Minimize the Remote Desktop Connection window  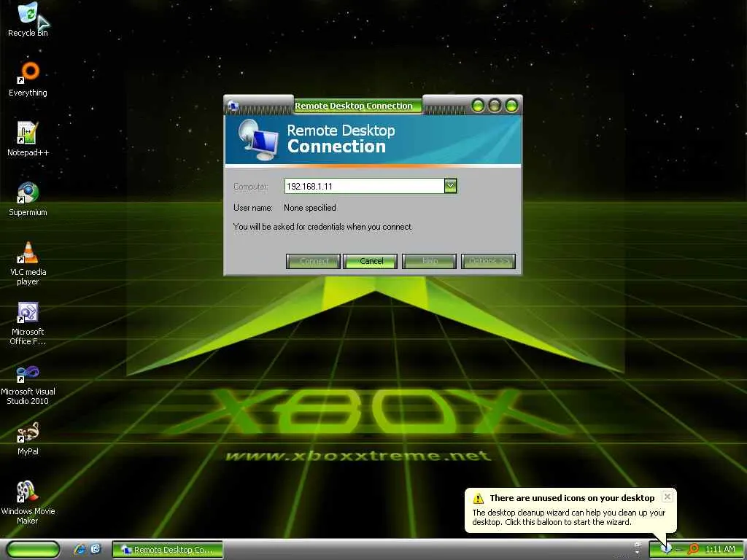(477, 105)
